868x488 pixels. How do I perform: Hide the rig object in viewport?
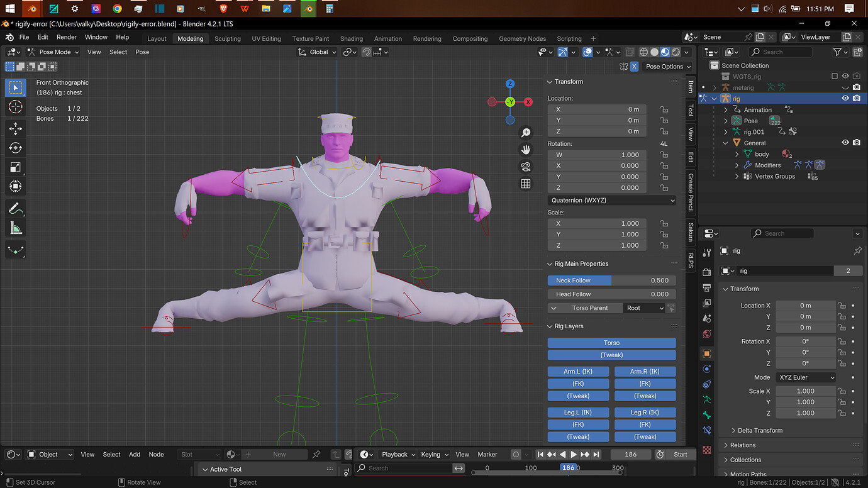click(845, 99)
